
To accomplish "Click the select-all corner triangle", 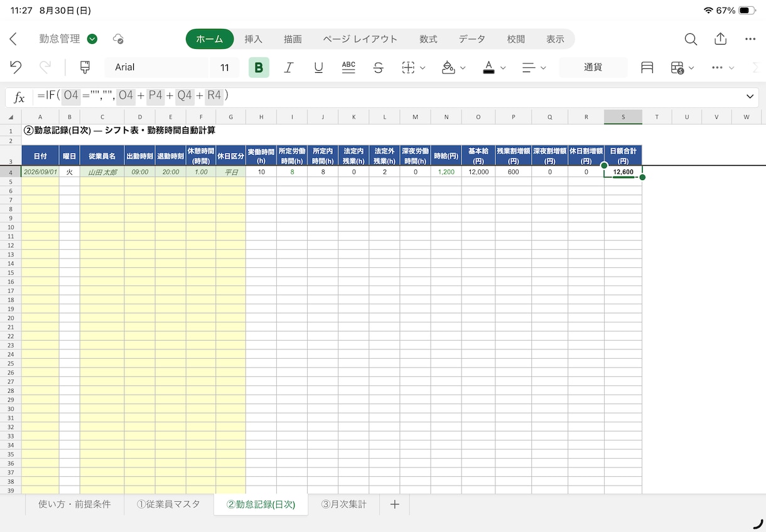I will pos(11,117).
